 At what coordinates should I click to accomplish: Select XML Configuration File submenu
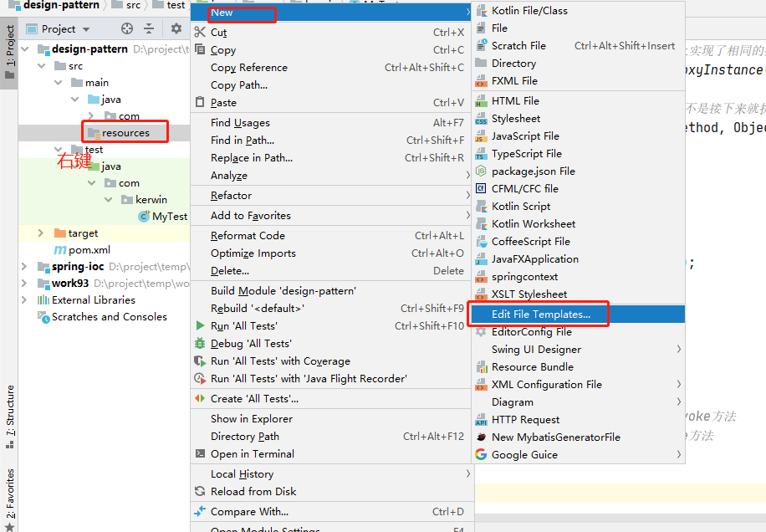[x=579, y=385]
